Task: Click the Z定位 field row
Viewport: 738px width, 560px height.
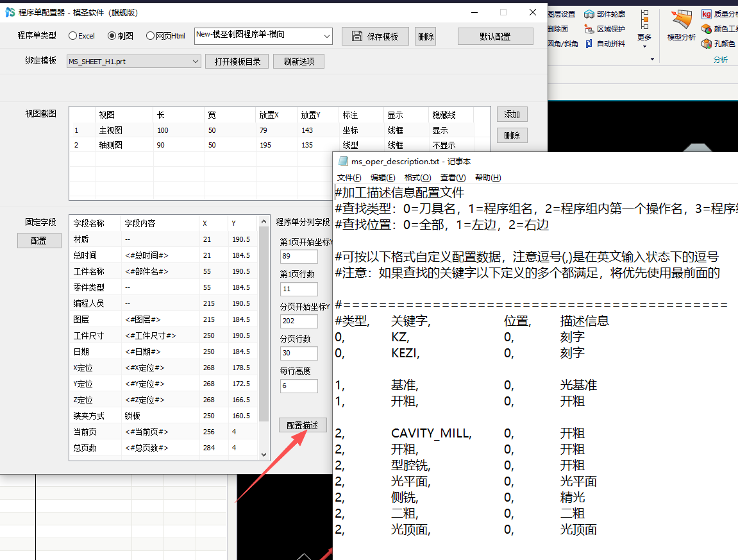Action: coord(164,400)
